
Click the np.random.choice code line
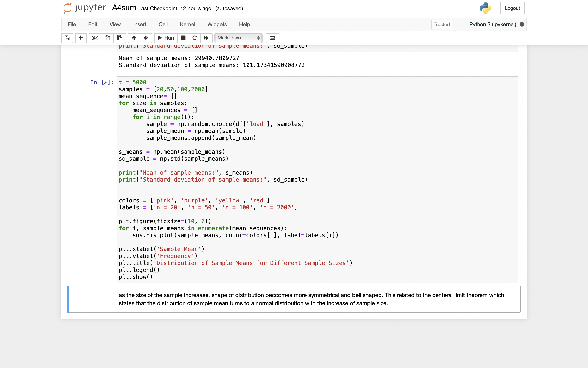point(225,124)
